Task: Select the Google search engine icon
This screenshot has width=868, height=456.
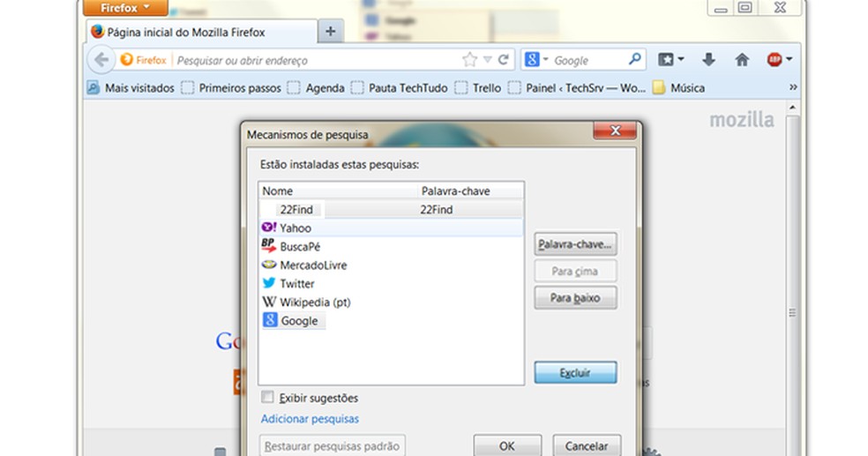Action: (270, 320)
